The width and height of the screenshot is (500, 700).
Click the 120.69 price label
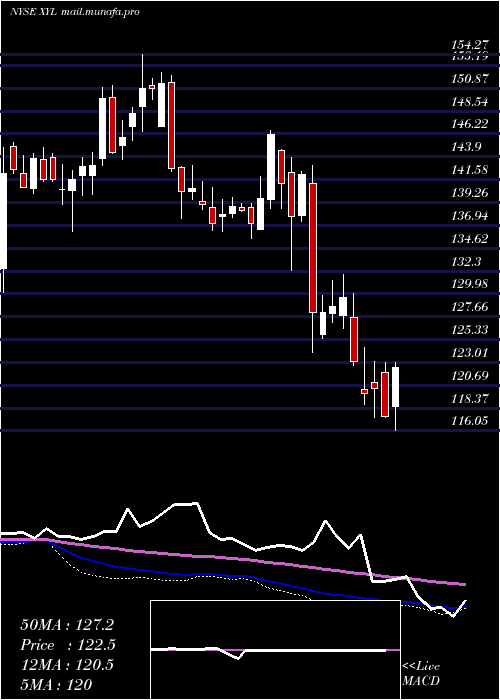point(469,377)
